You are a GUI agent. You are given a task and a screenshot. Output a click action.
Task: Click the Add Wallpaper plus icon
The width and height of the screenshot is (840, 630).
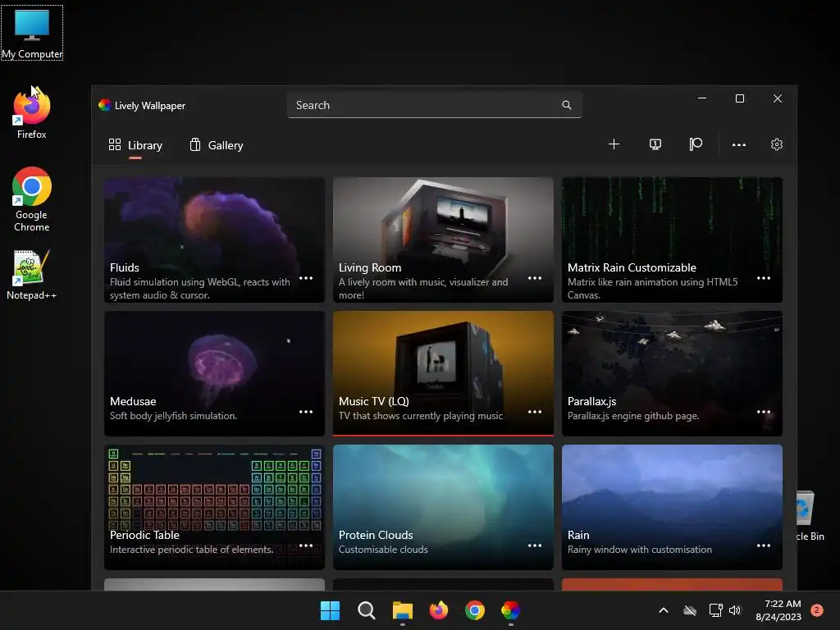(614, 144)
